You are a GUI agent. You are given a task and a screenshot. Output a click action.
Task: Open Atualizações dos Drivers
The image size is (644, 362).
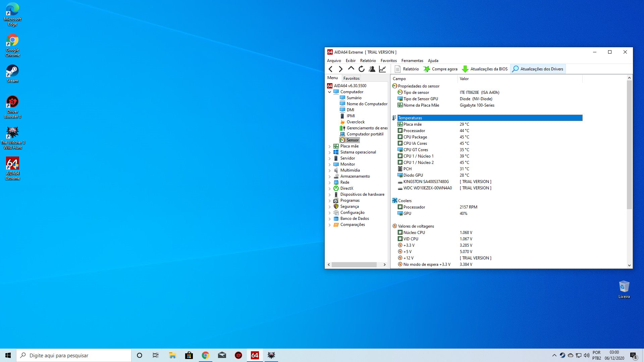(x=538, y=69)
